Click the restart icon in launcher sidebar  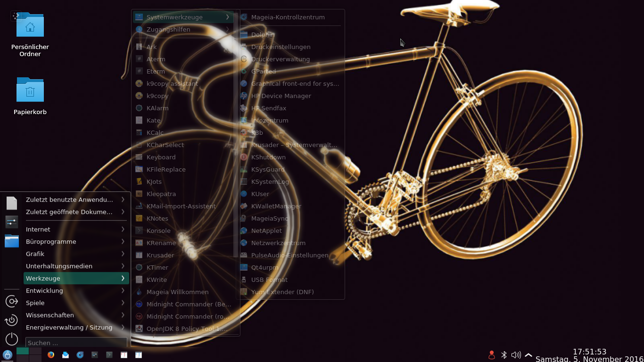coord(12,320)
